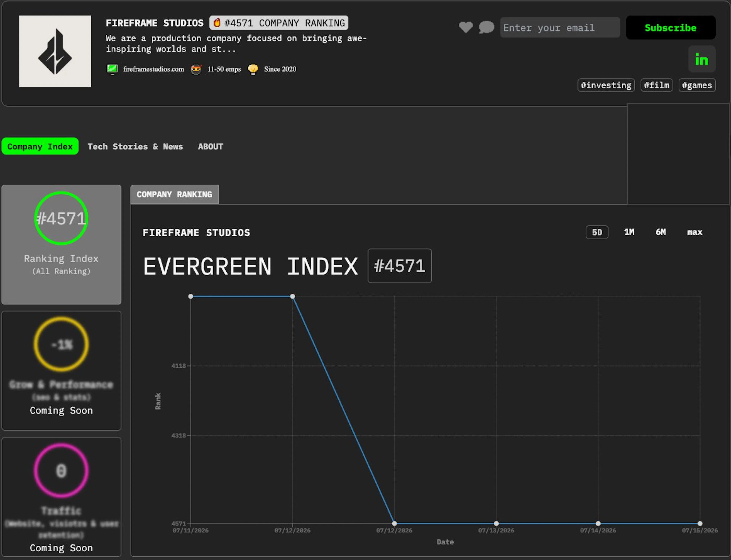The image size is (731, 560).
Task: Click the '11-50 emps' text
Action: (x=224, y=69)
